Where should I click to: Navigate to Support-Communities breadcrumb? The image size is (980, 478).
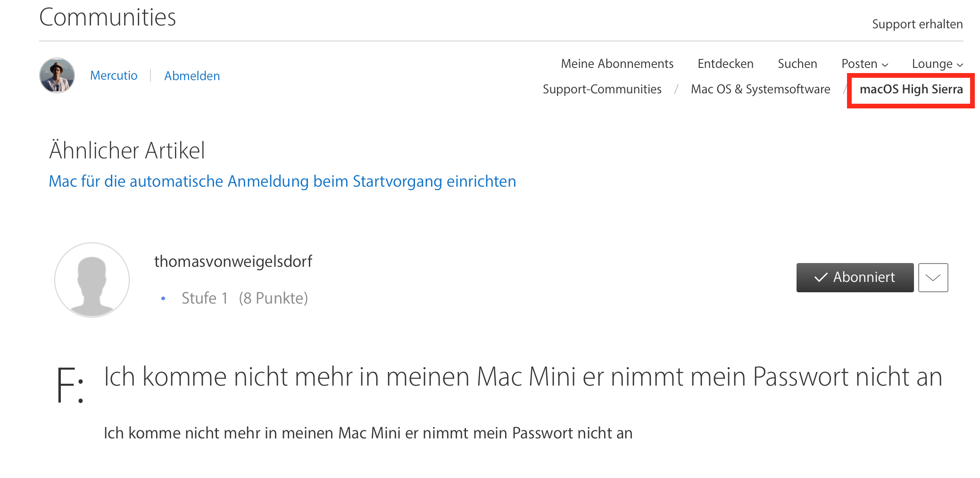pos(602,89)
